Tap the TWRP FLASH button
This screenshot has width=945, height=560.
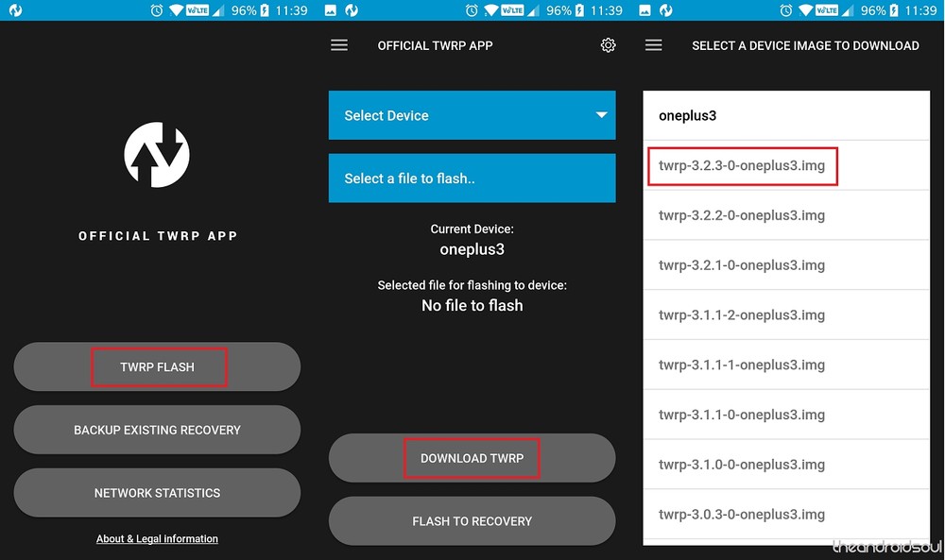point(157,366)
